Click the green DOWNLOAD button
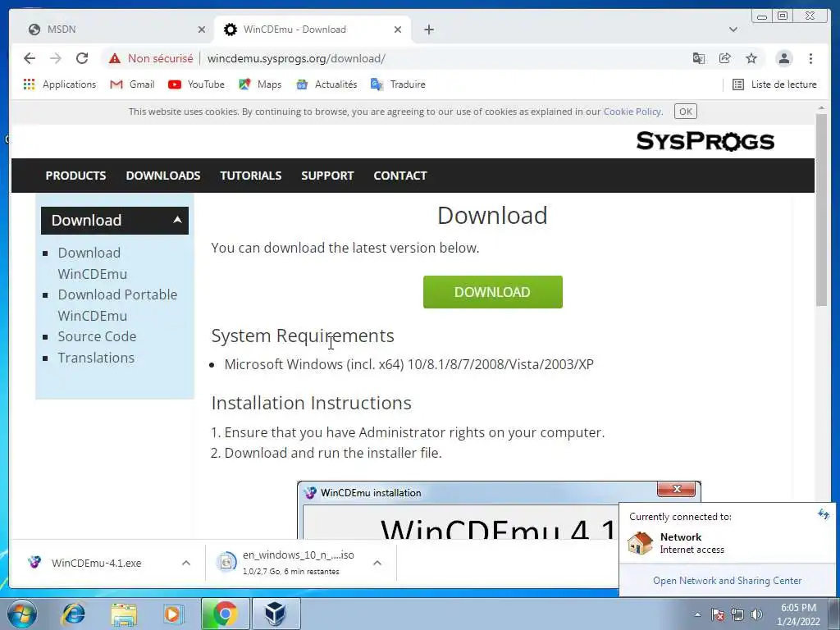 492,292
